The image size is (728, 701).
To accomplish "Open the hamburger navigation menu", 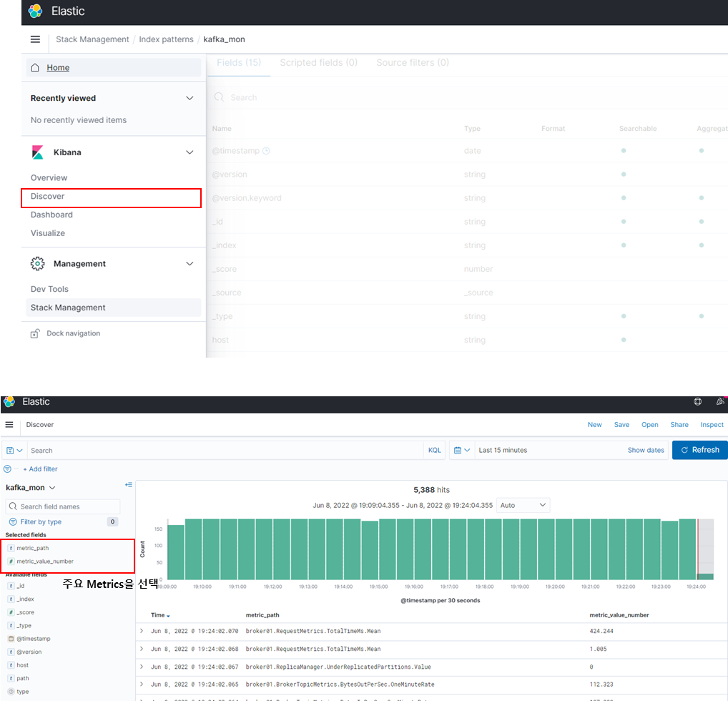I will (x=35, y=39).
